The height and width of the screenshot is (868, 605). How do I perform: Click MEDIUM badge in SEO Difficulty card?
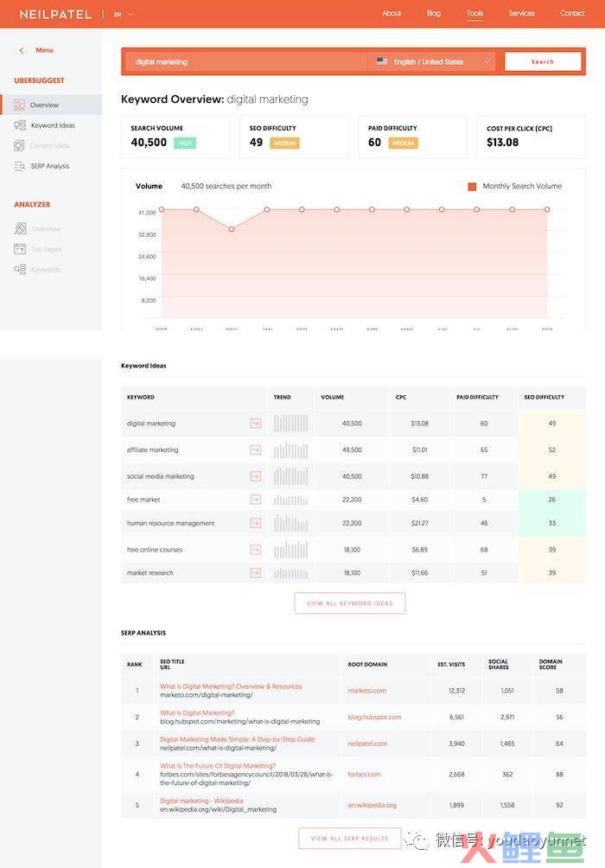pyautogui.click(x=284, y=143)
